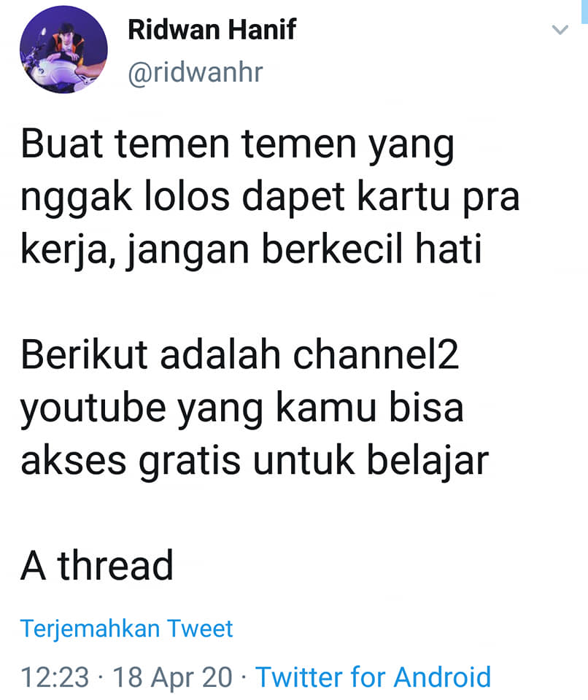Open the @ridwanhr handle profile
Viewport: 588px width, 700px height.
click(196, 72)
